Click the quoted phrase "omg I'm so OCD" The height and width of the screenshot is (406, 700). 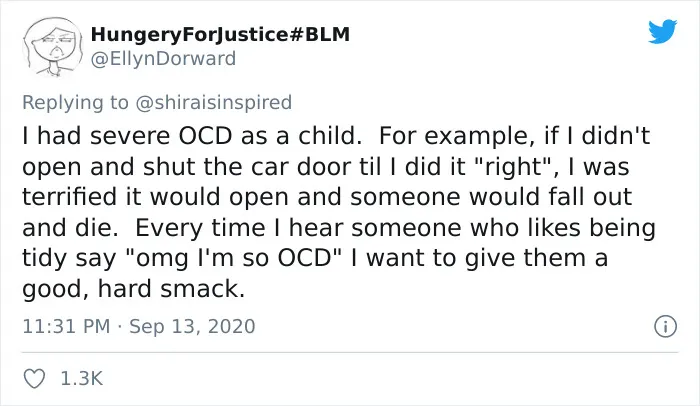pyautogui.click(x=234, y=258)
